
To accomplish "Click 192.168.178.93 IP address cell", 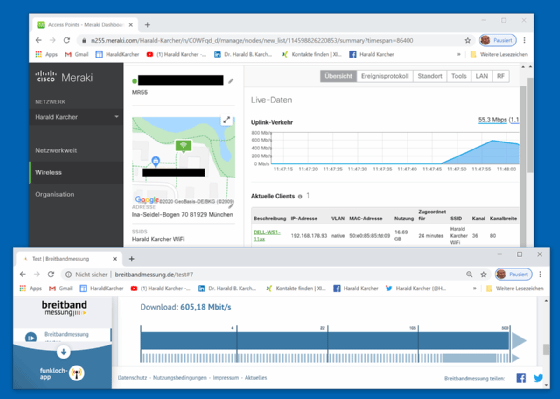I will [309, 236].
